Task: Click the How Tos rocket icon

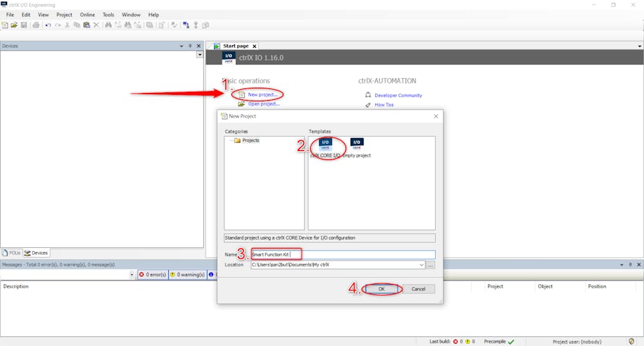Action: tap(368, 105)
